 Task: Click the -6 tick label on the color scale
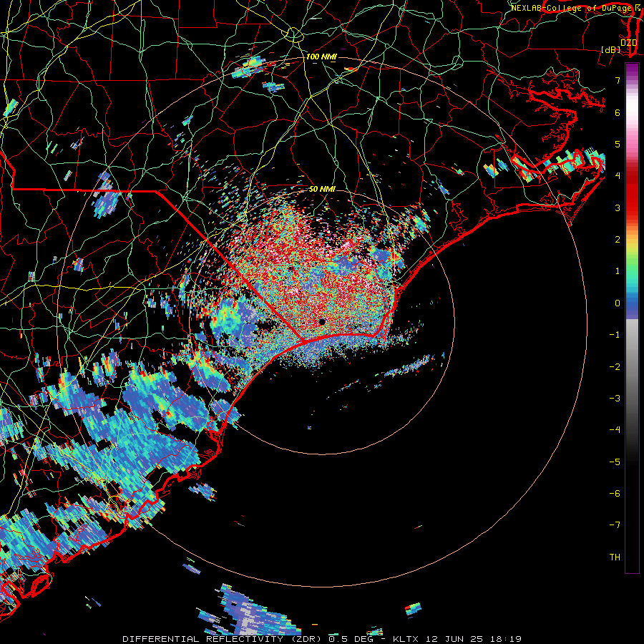pos(615,494)
